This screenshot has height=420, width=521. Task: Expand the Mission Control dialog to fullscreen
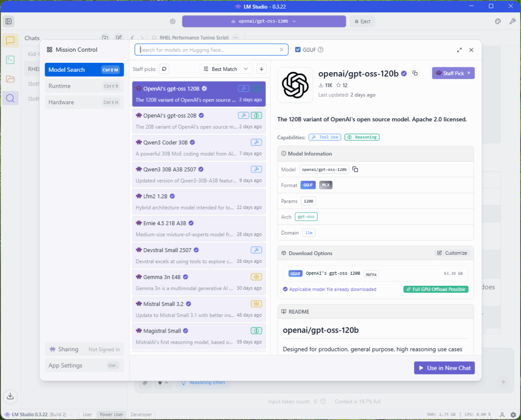point(459,50)
